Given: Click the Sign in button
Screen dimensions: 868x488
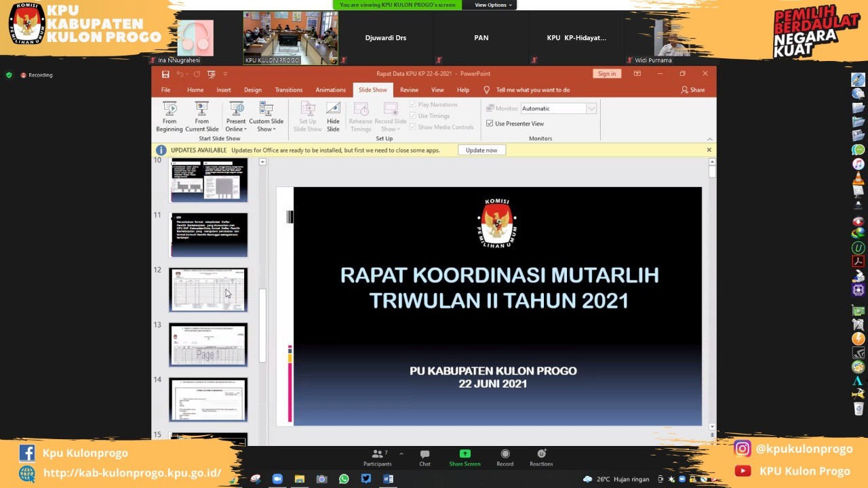Looking at the screenshot, I should (606, 74).
